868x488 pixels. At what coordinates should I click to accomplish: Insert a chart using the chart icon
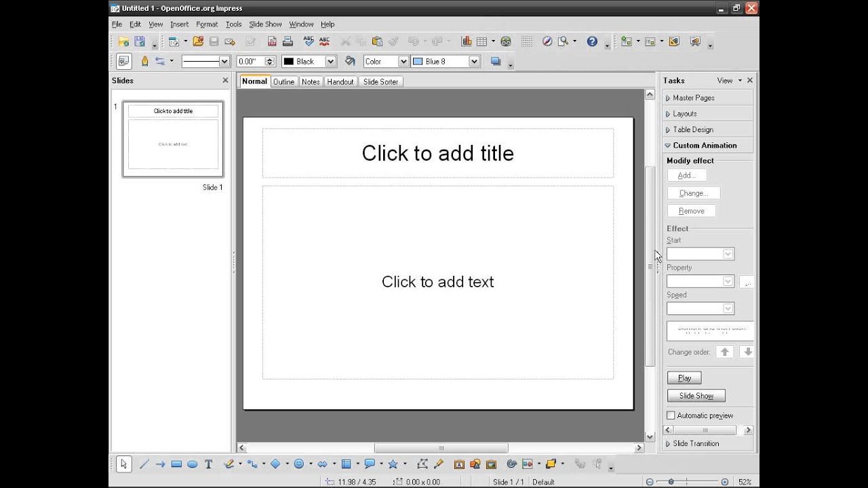(x=467, y=41)
